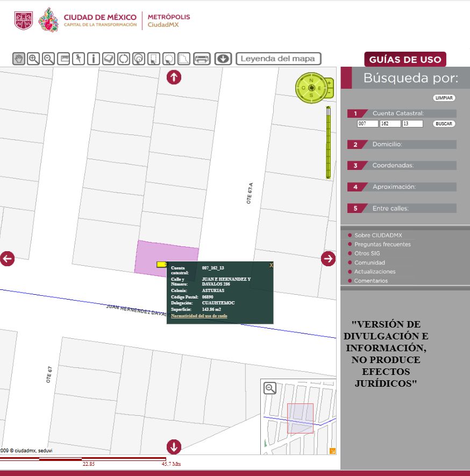470x476 pixels.
Task: Click the print map icon
Action: pos(201,59)
